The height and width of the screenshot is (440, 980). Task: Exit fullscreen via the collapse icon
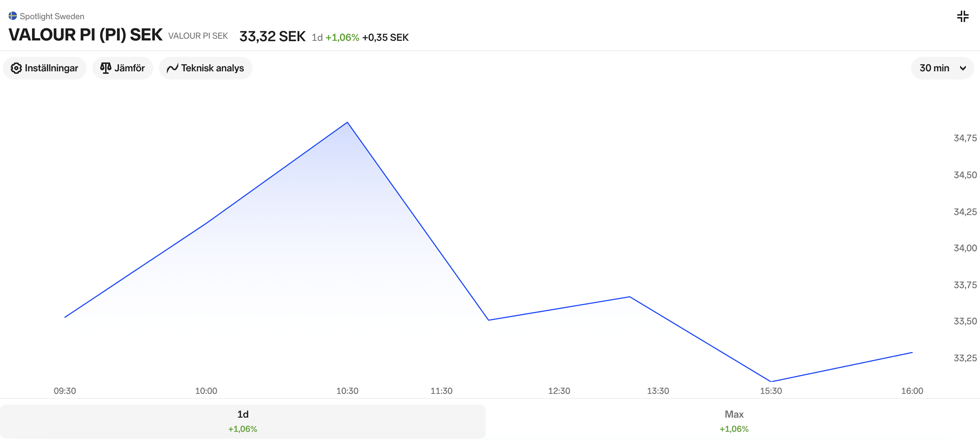963,16
